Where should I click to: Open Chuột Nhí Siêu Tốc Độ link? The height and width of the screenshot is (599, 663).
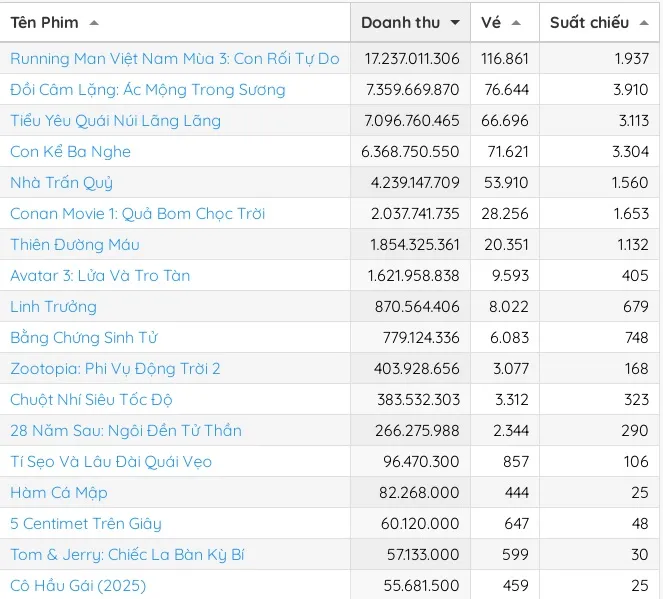tap(91, 400)
